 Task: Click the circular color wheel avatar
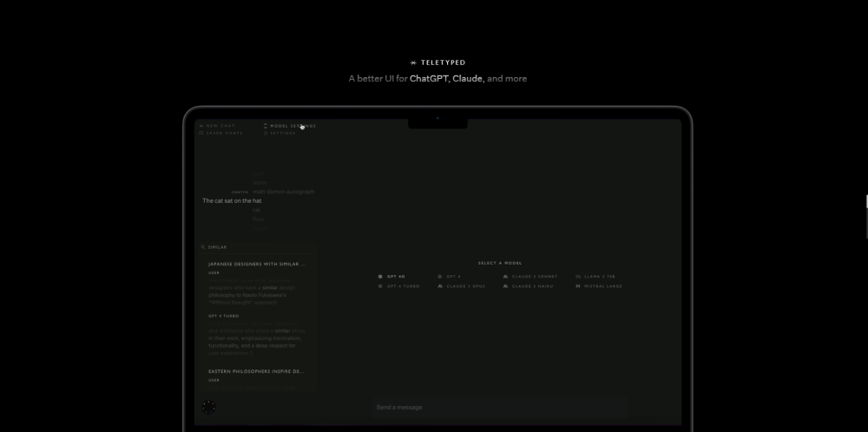pyautogui.click(x=208, y=407)
